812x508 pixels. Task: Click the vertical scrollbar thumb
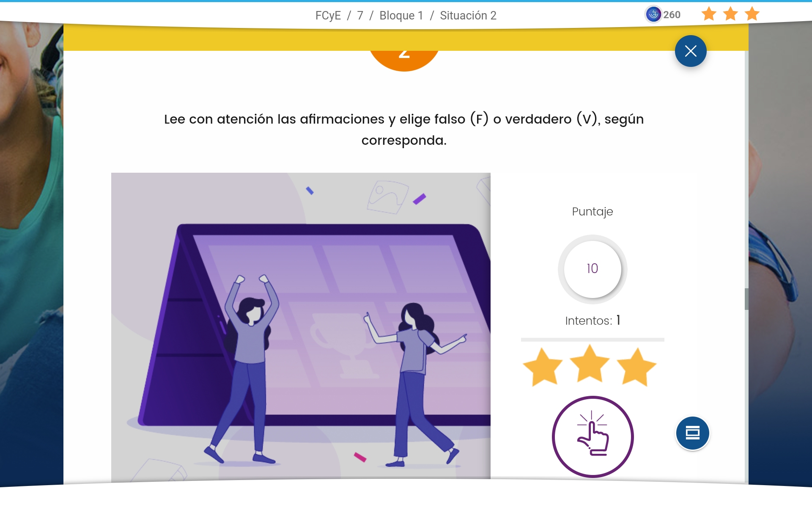746,299
